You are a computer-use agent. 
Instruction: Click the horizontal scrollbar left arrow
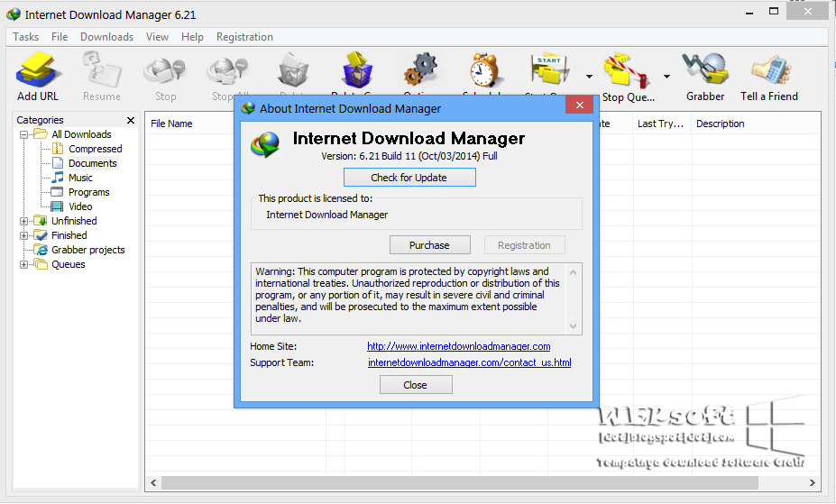click(153, 482)
